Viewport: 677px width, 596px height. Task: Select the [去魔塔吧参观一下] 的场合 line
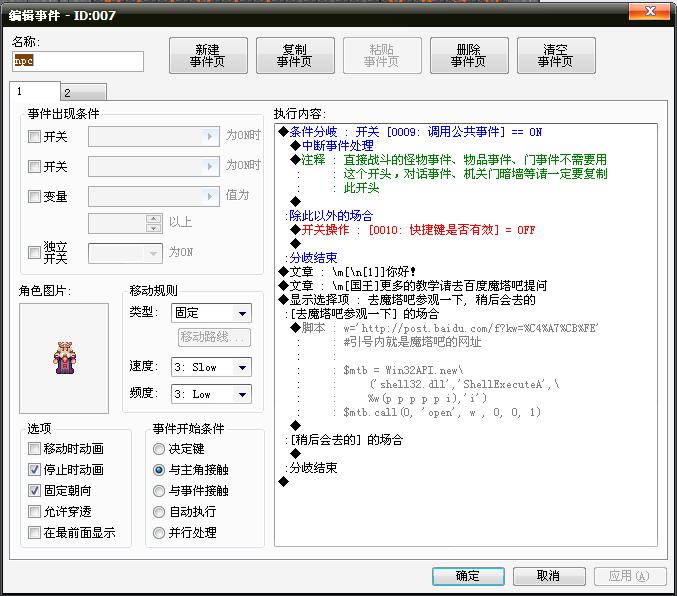coord(361,314)
